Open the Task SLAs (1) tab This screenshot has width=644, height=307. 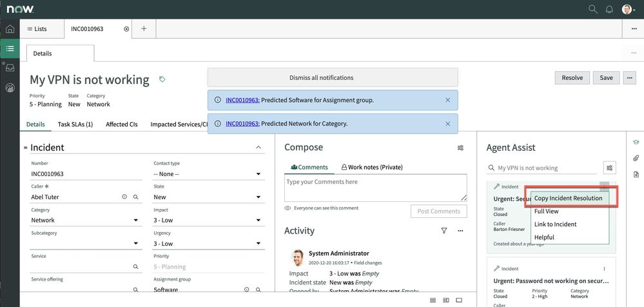click(x=75, y=124)
